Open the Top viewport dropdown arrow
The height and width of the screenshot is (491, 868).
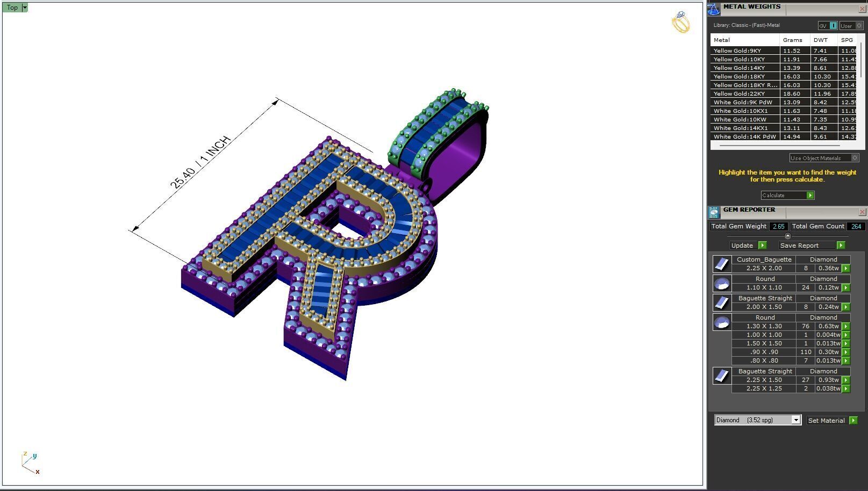tap(25, 8)
